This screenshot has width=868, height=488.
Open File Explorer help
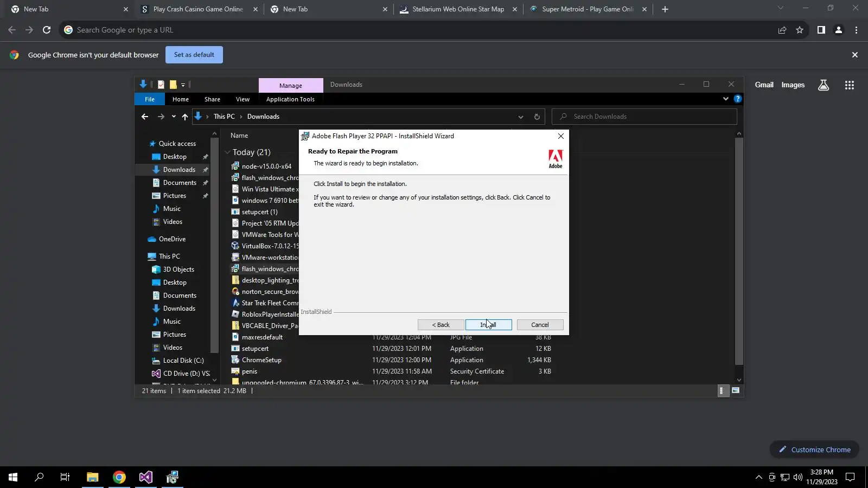click(738, 99)
